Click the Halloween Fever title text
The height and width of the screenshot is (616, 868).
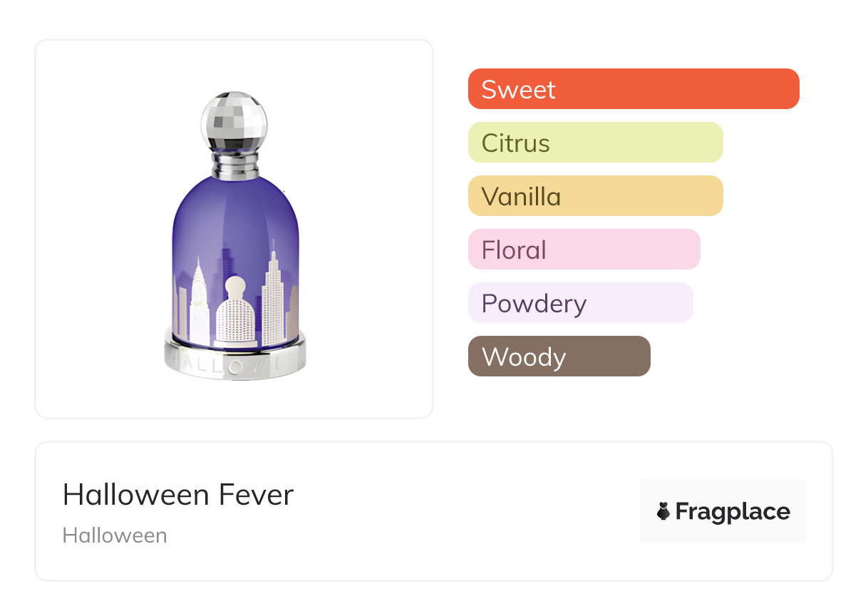[x=178, y=495]
